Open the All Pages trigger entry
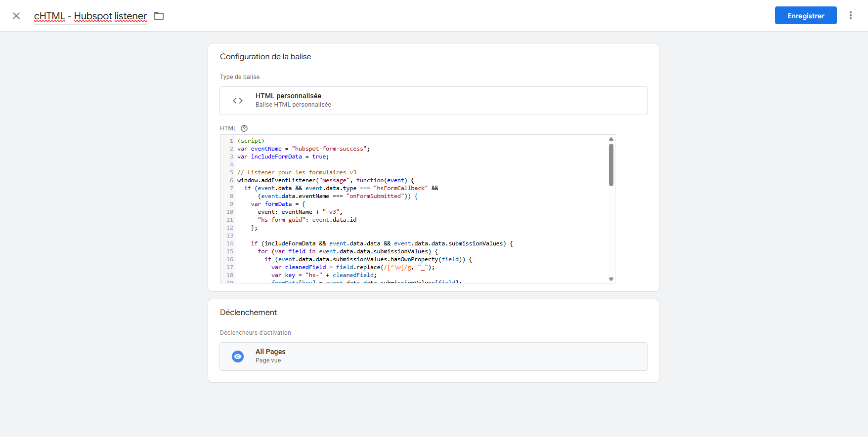The height and width of the screenshot is (437, 868). tap(433, 357)
